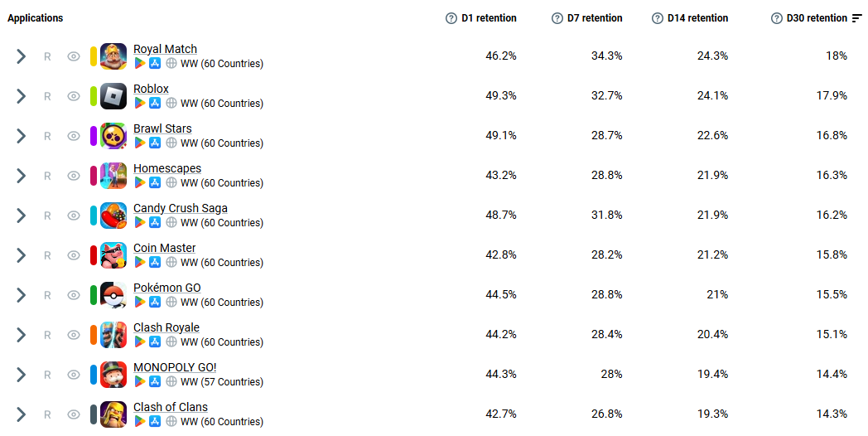The width and height of the screenshot is (868, 436).
Task: Click the R icon in Homescapes row
Action: click(x=47, y=177)
